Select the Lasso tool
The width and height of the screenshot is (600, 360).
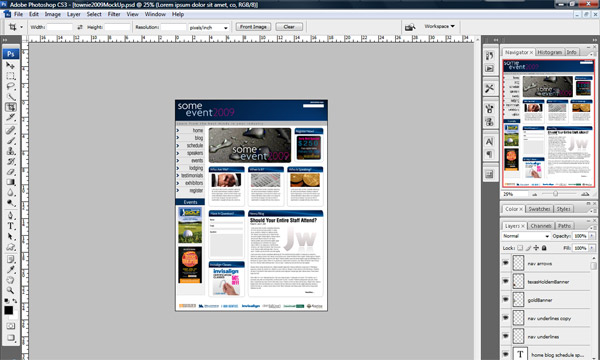(10, 86)
